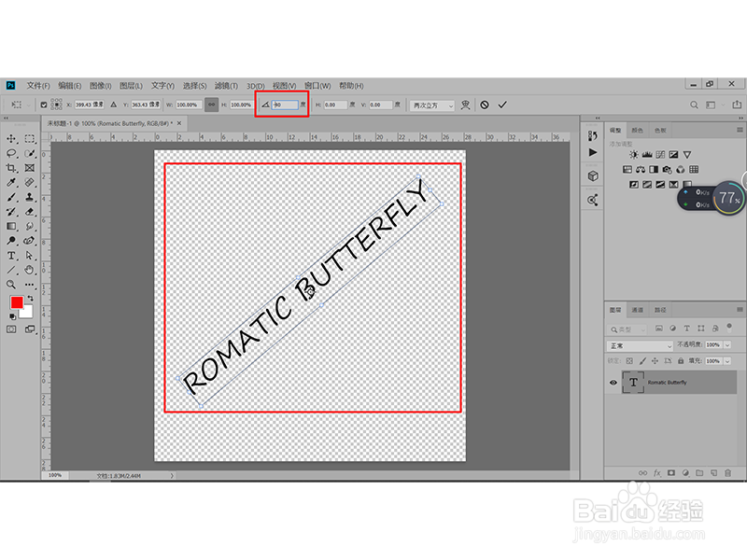Expand the status bar info arrow
This screenshot has height=560, width=747.
click(x=172, y=475)
